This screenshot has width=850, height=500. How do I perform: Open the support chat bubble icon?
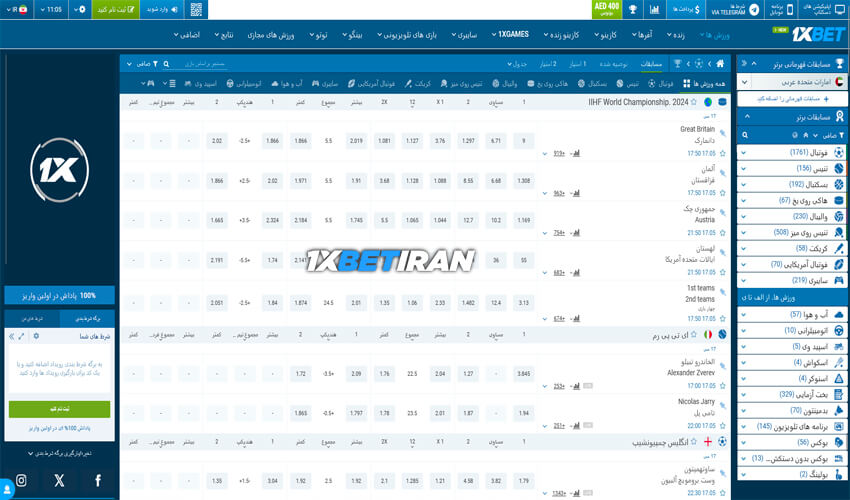tap(6, 489)
